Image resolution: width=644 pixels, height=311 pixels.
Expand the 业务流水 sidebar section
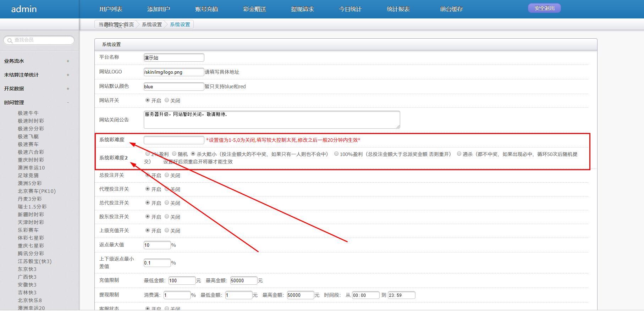(x=68, y=61)
